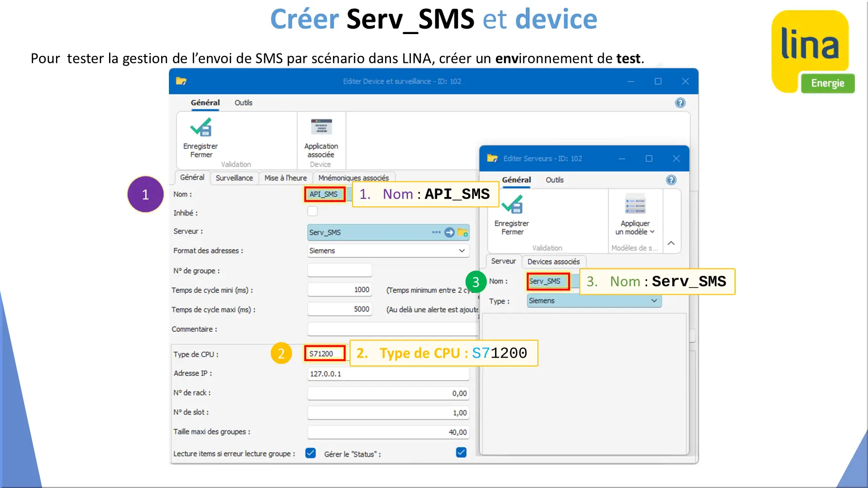The image size is (868, 488).
Task: Open the Outils menu in the Device editor
Action: click(x=243, y=103)
